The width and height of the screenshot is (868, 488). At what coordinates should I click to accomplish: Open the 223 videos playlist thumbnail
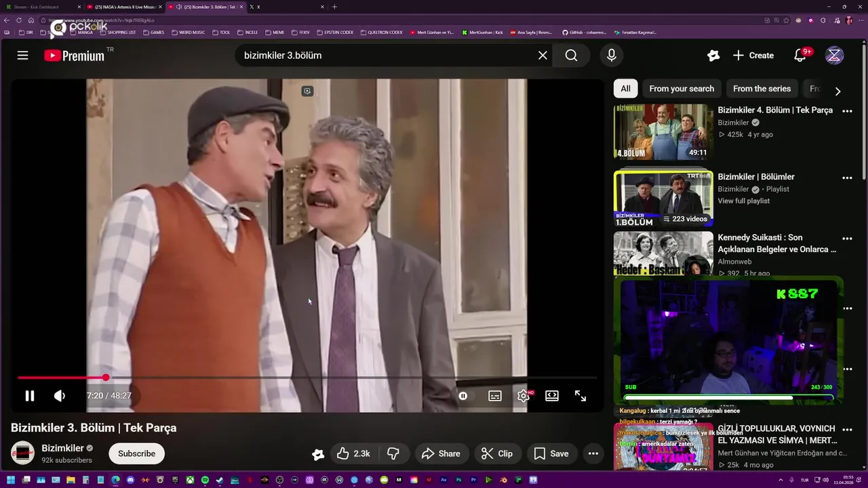click(x=663, y=199)
